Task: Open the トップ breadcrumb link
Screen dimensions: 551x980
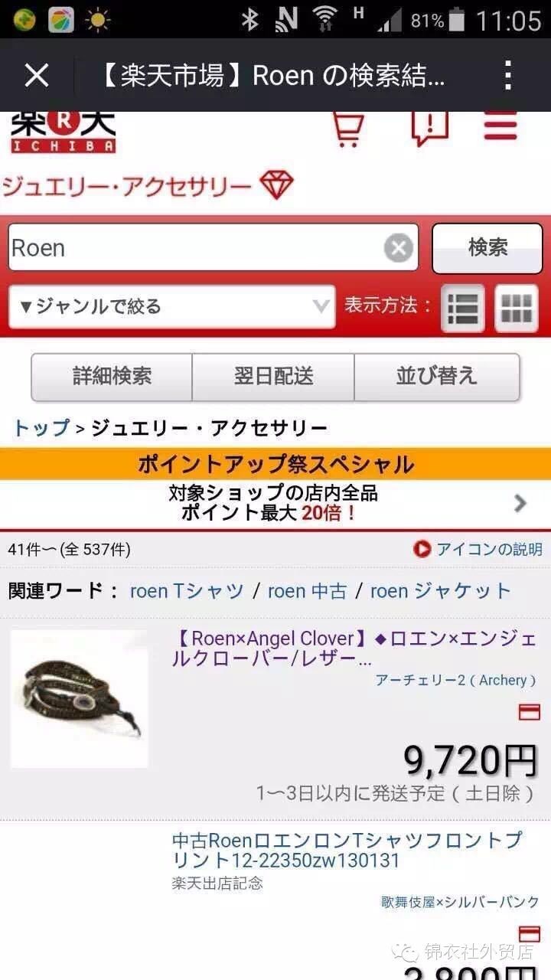Action: pos(41,428)
